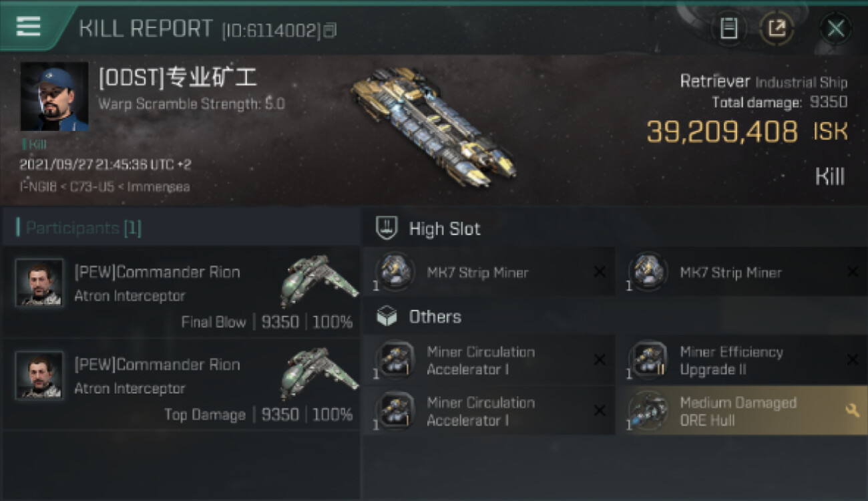Click the Retriever ship image

tap(433, 126)
